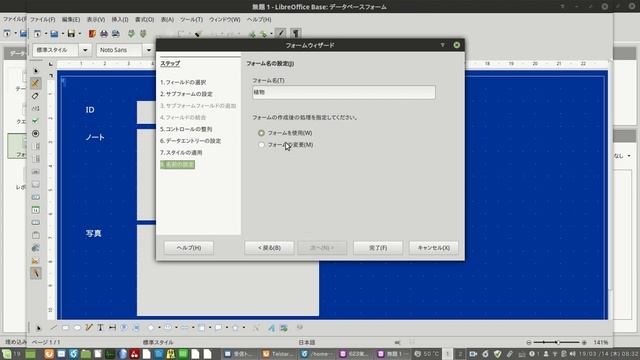Screen dimensions: 640x360
Task: Click the Noto Sans font name box
Action: pos(120,50)
